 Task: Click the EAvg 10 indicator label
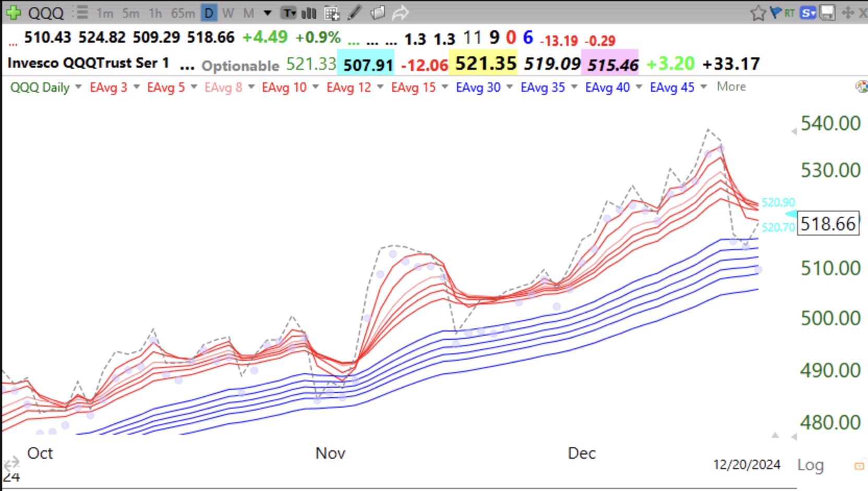[284, 87]
